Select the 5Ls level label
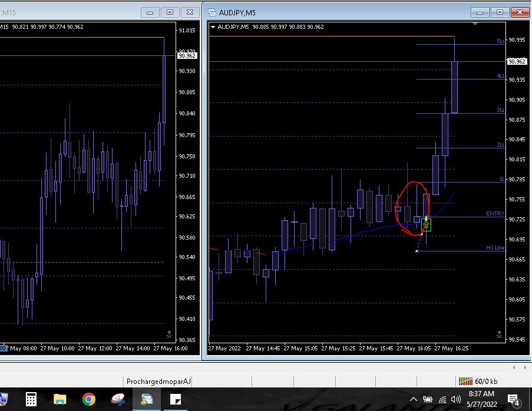532x411 pixels. coord(500,41)
